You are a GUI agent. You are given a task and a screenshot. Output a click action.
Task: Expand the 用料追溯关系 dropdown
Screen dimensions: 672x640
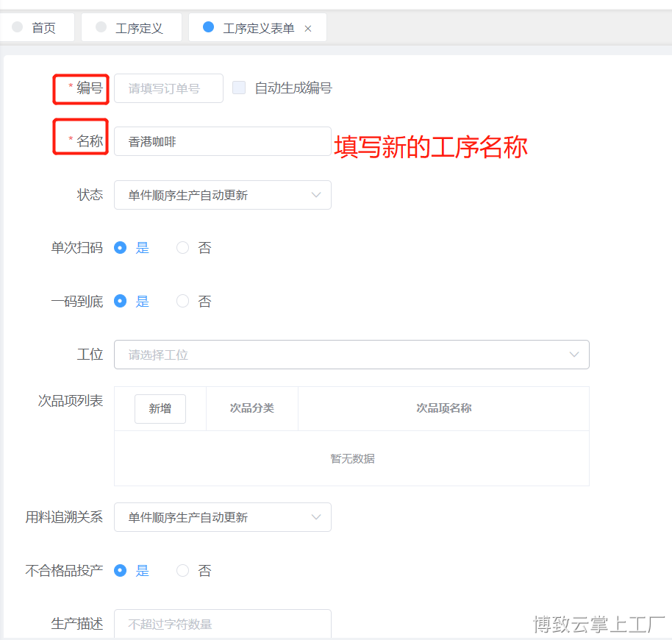coord(222,517)
